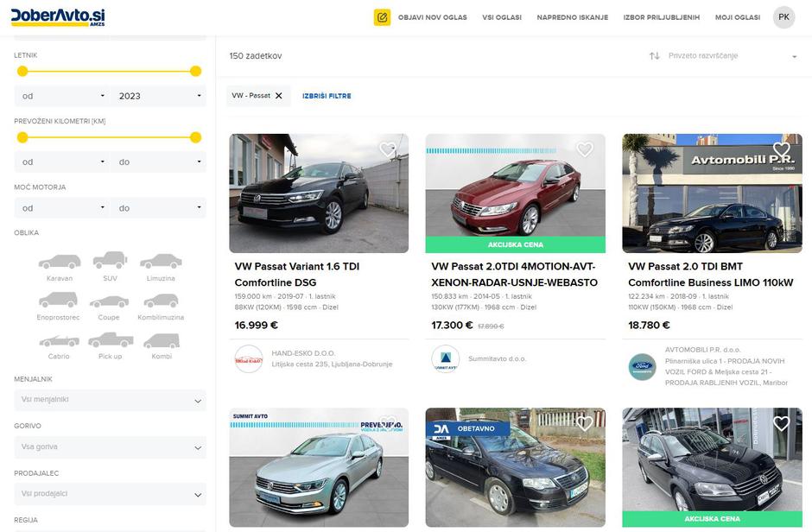The width and height of the screenshot is (812, 532).
Task: Click the yellow new-ad pencil icon
Action: click(382, 17)
